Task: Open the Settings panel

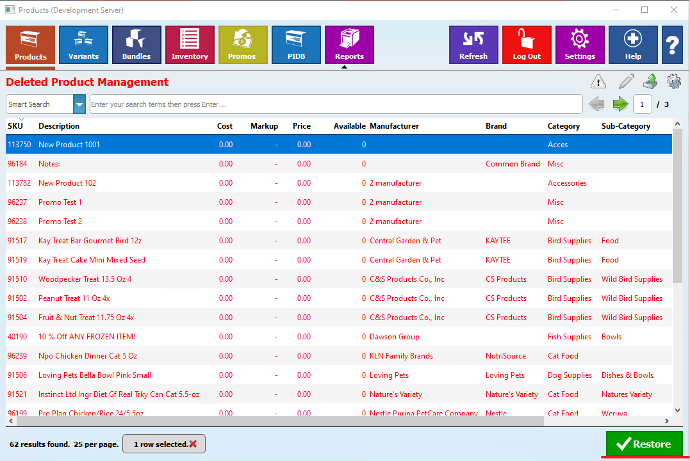Action: (579, 44)
